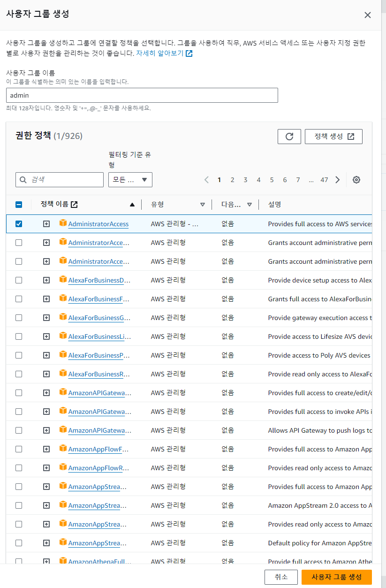
Task: Check the AlexaForBusinessLi… policy checkbox
Action: tap(19, 336)
